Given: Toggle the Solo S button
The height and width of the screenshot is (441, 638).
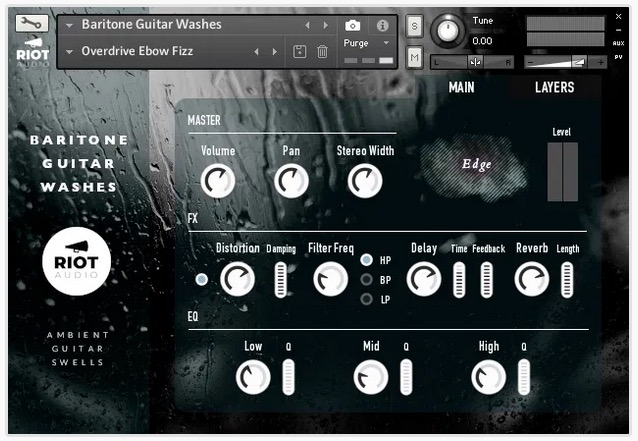Looking at the screenshot, I should 414,26.
